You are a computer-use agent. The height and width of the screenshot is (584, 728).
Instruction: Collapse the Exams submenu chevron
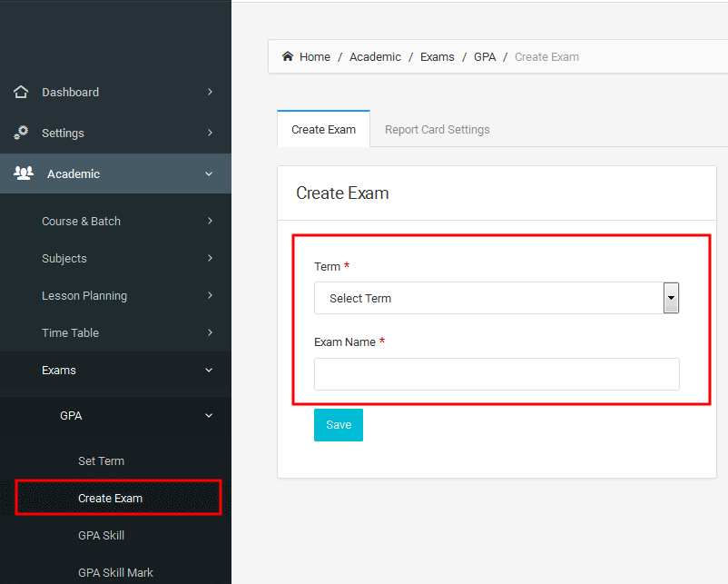tap(209, 371)
